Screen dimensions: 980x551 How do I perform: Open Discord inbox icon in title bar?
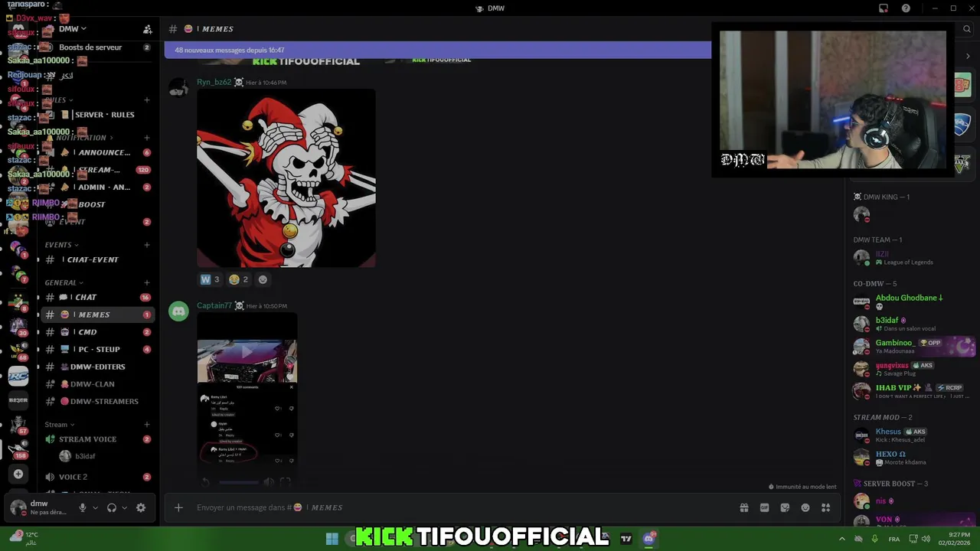click(x=884, y=8)
